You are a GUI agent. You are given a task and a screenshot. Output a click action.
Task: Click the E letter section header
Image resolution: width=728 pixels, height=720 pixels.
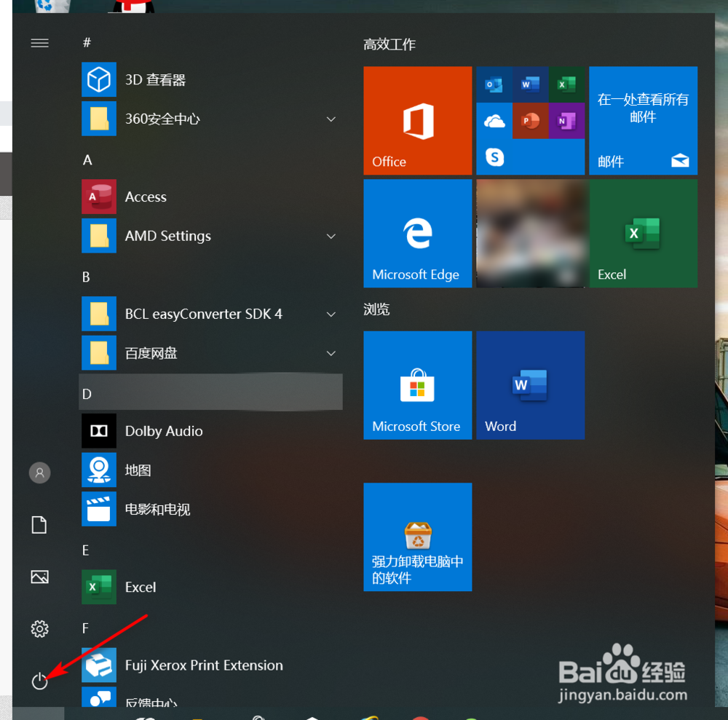(x=85, y=550)
